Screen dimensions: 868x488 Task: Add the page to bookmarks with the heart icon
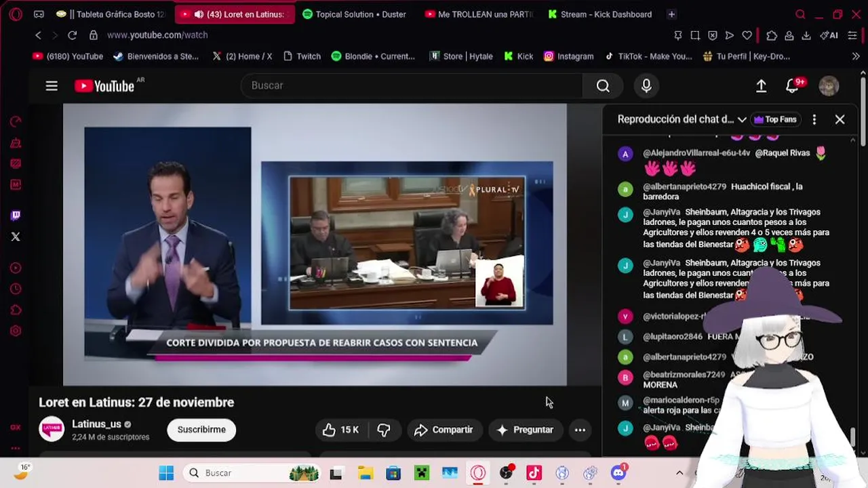click(747, 35)
